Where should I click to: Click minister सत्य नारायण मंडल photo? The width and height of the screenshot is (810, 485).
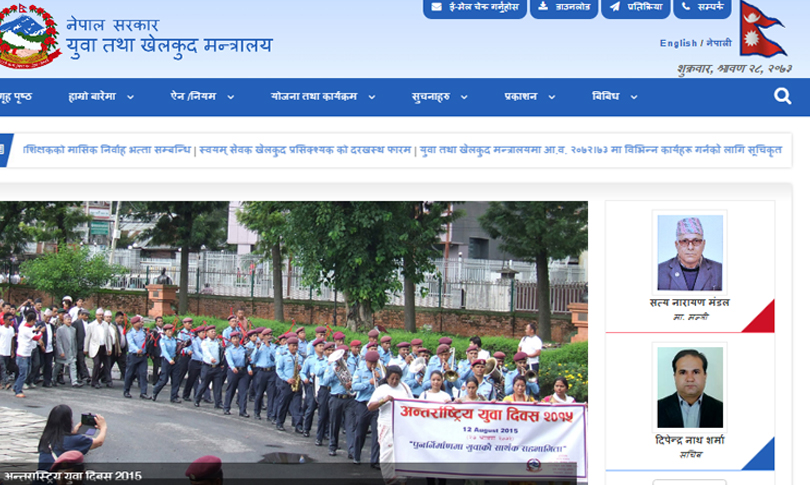690,253
